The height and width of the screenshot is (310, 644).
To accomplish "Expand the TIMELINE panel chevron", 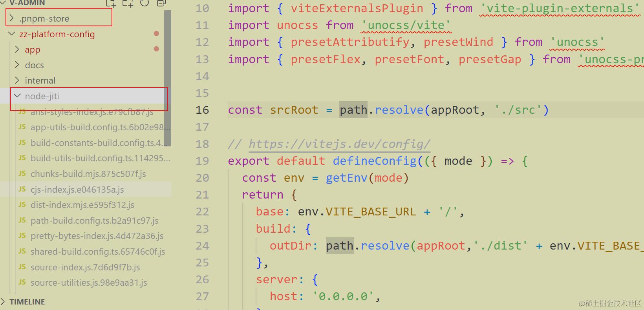I will coord(4,301).
